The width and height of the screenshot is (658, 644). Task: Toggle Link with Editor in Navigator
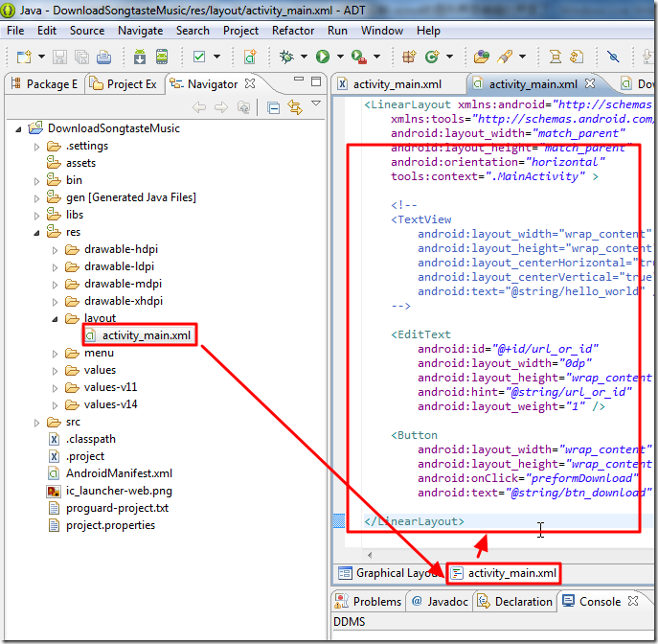294,107
